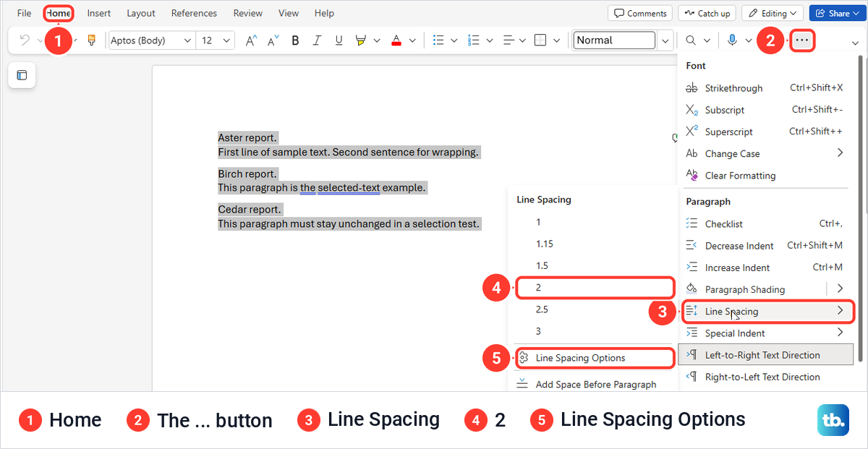
Task: Open the Editing mode dropdown
Action: pos(773,13)
